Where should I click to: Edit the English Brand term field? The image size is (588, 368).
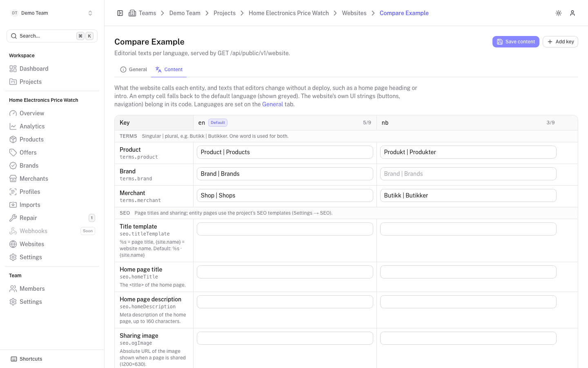point(285,174)
